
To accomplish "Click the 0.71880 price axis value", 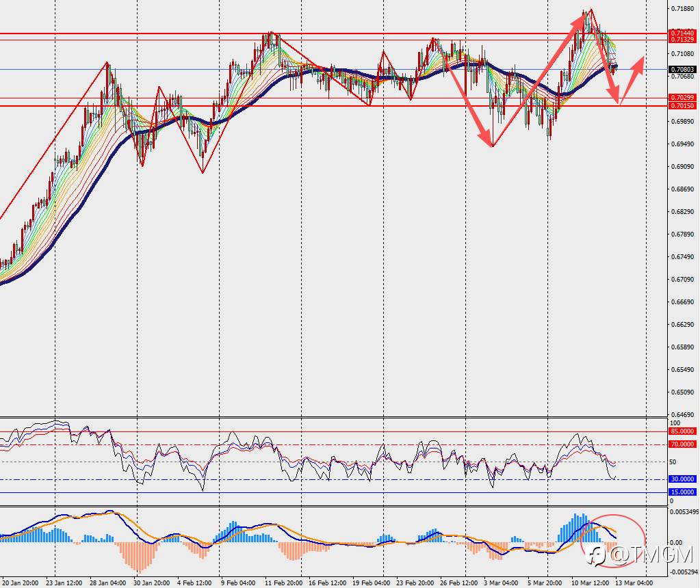I will [x=683, y=8].
